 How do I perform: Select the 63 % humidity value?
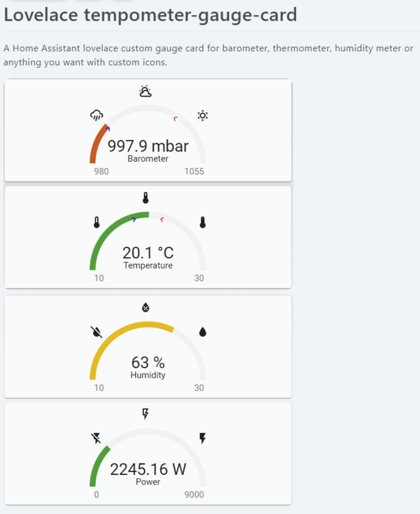pyautogui.click(x=148, y=362)
